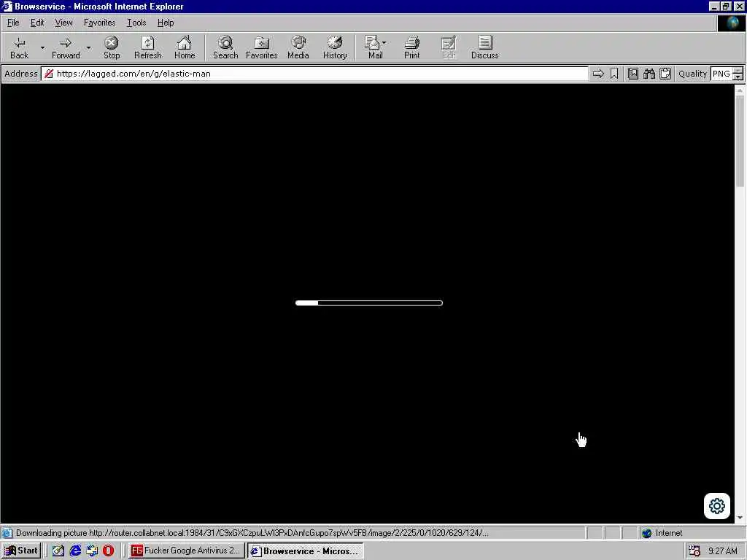
Task: Click the game loading progress bar
Action: (368, 303)
